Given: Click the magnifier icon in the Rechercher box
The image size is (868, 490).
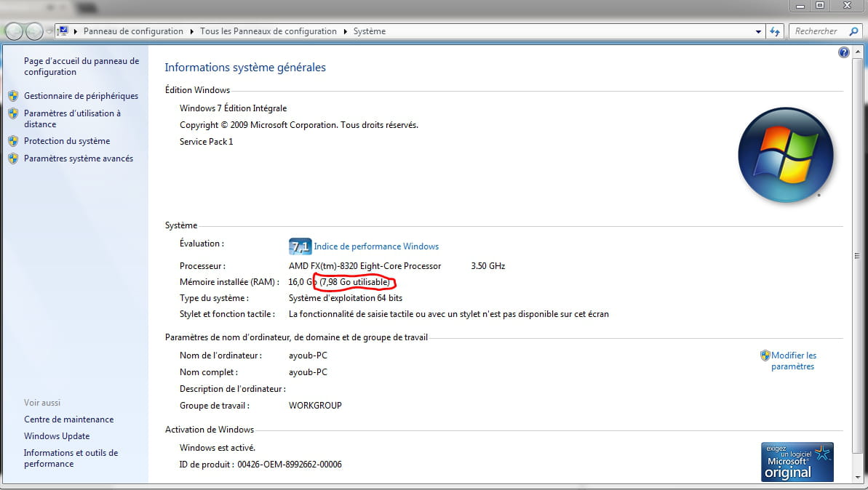Looking at the screenshot, I should coord(853,31).
